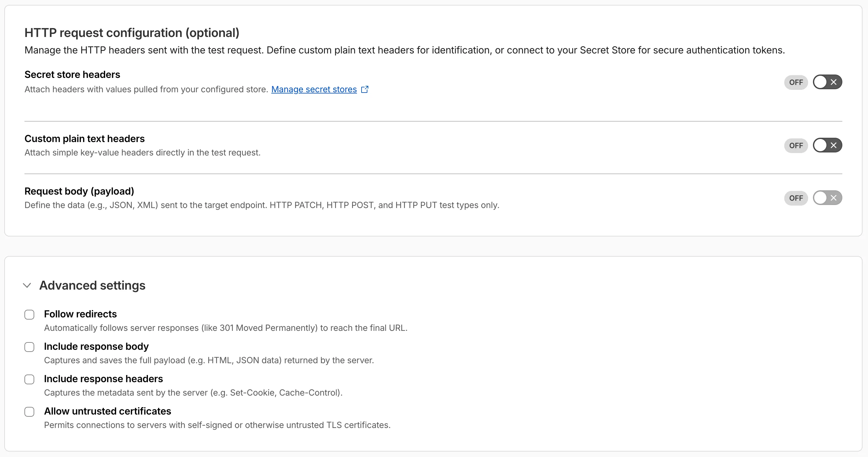Screen dimensions: 868x457
Task: Click the 'Follow redirects' label text
Action: pos(80,314)
